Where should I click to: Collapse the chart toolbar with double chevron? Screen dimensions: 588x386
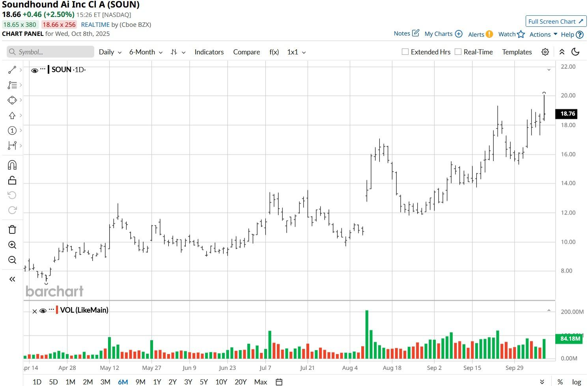pos(562,52)
